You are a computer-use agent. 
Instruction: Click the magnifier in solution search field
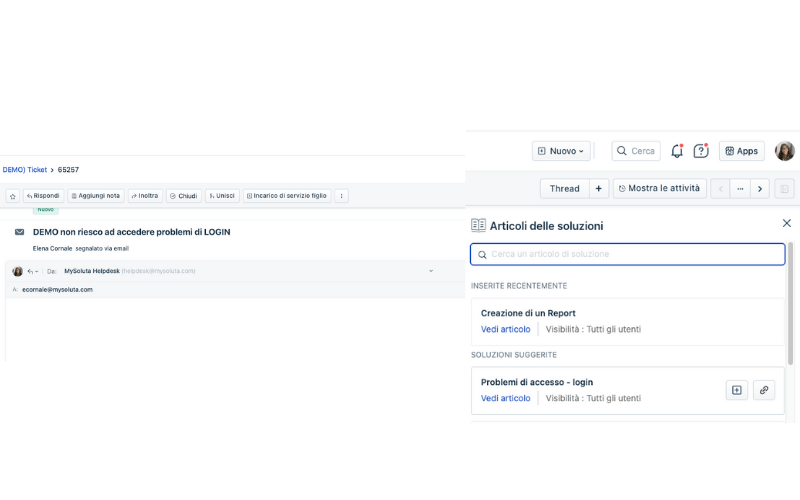pyautogui.click(x=482, y=255)
